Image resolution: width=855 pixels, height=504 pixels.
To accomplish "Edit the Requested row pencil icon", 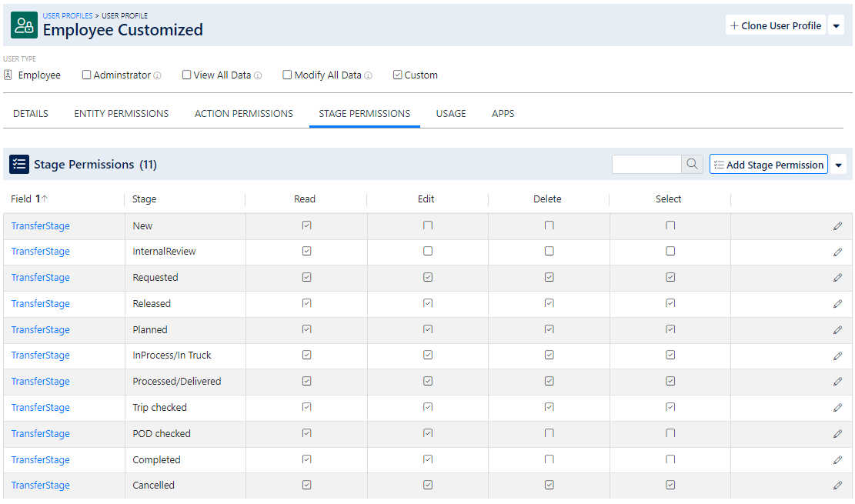I will pos(837,278).
